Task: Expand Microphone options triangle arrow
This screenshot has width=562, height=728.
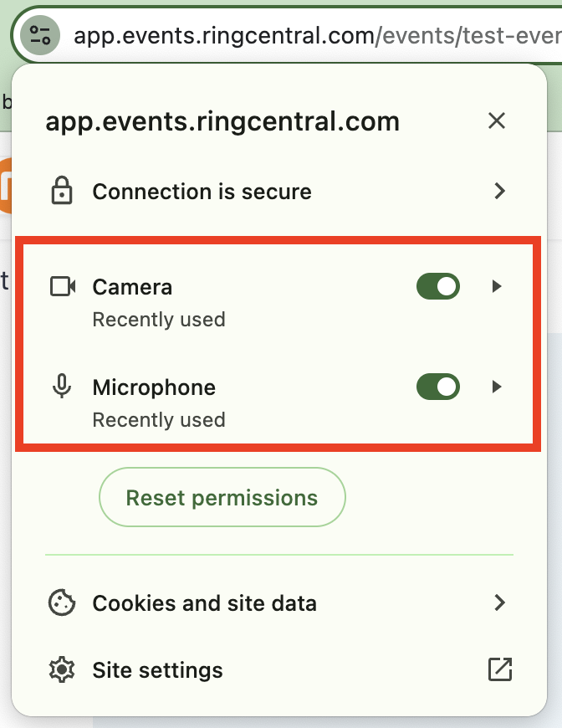Action: [497, 387]
